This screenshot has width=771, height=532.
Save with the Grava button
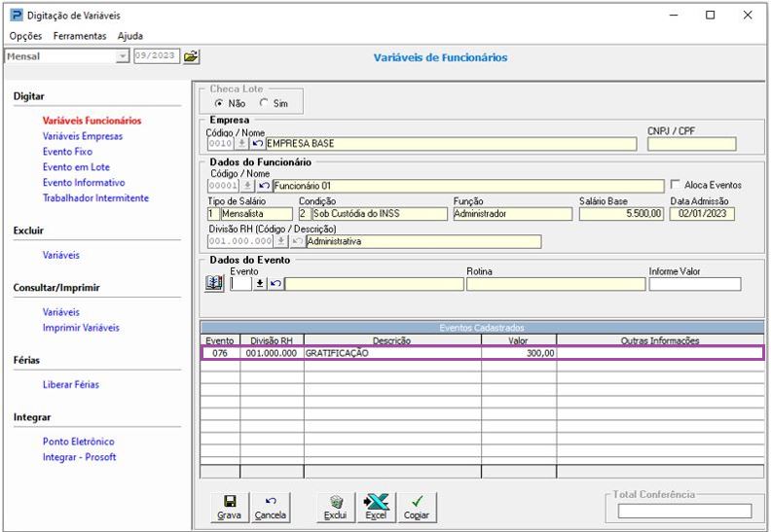229,508
